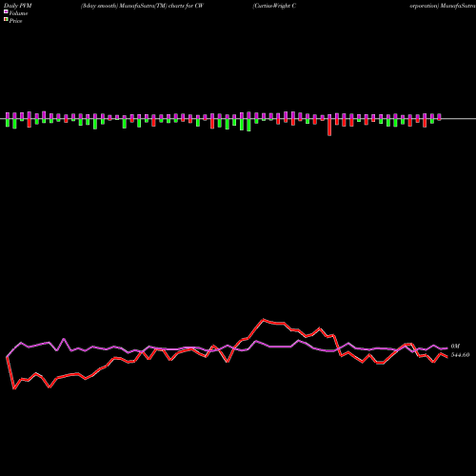Screen dimensions: 476x476
Task: Click the 'Volume' legend label
Action: point(18,13)
